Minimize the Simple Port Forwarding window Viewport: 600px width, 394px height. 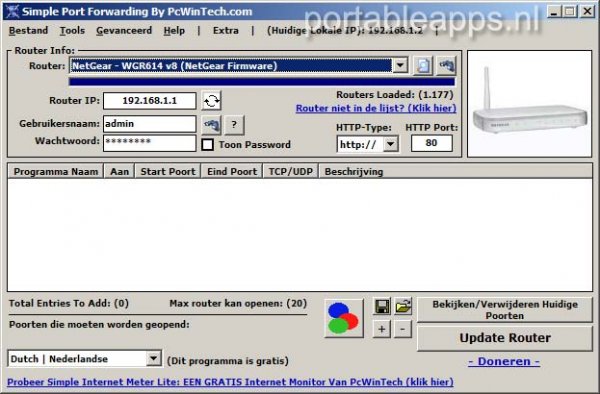coord(554,11)
